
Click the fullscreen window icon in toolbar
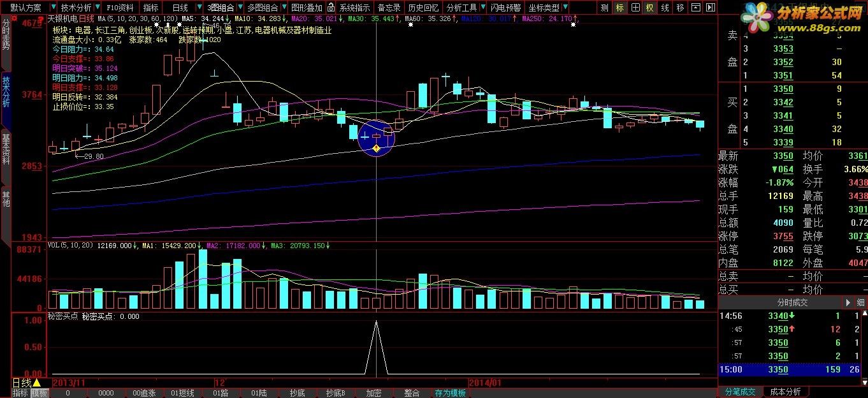(695, 8)
